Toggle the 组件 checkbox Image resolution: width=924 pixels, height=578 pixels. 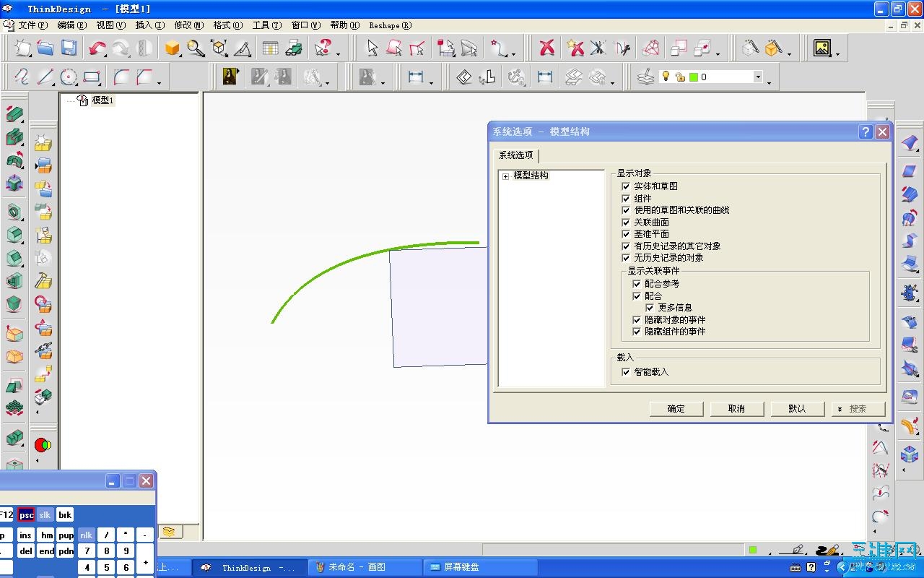626,198
